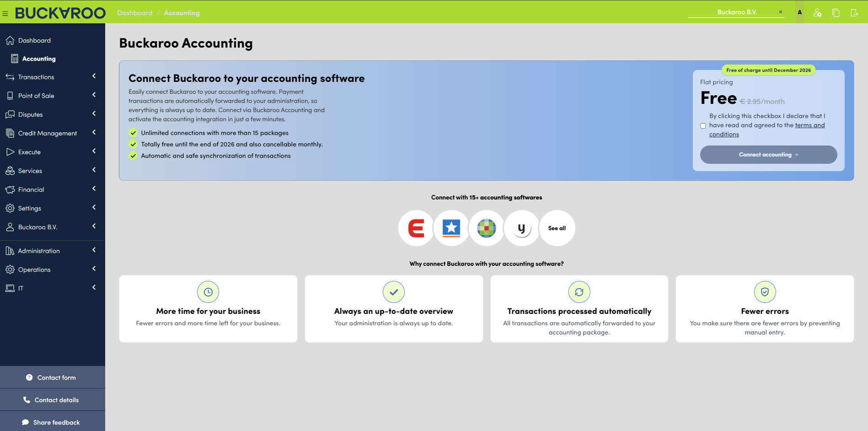The image size is (868, 431).
Task: Open the Buckaroo B.V. sidebar menu
Action: [53, 227]
